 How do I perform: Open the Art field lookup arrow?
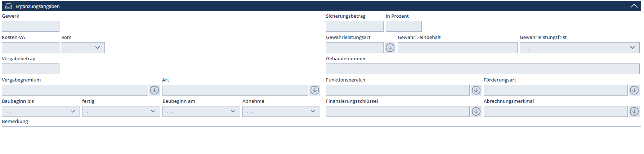[315, 90]
